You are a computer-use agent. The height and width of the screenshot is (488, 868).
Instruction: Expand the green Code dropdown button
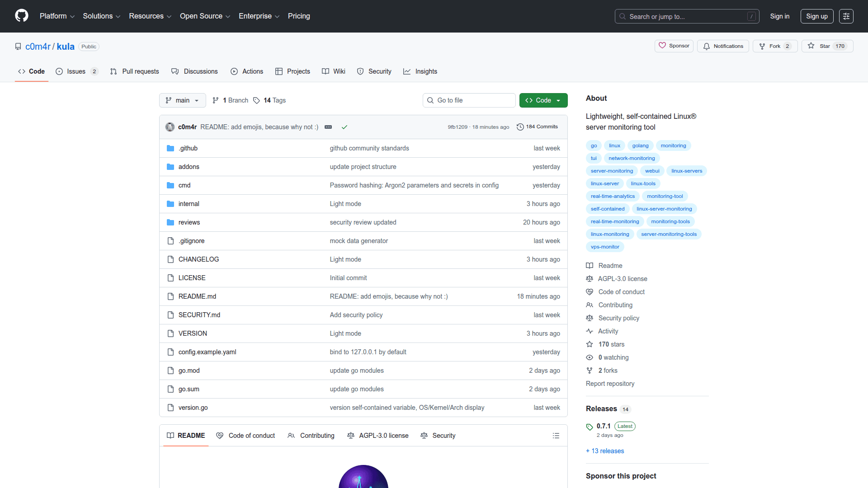pyautogui.click(x=543, y=100)
